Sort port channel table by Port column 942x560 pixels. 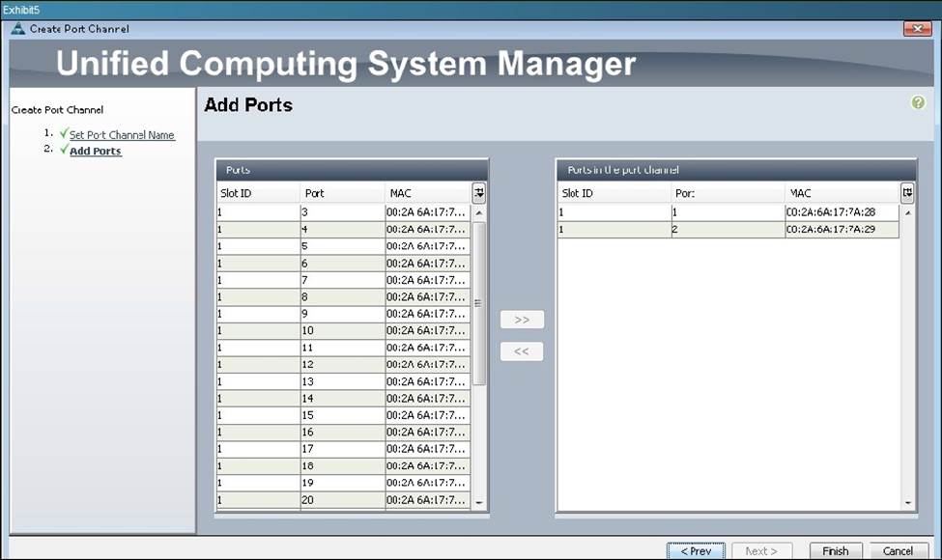pos(728,193)
